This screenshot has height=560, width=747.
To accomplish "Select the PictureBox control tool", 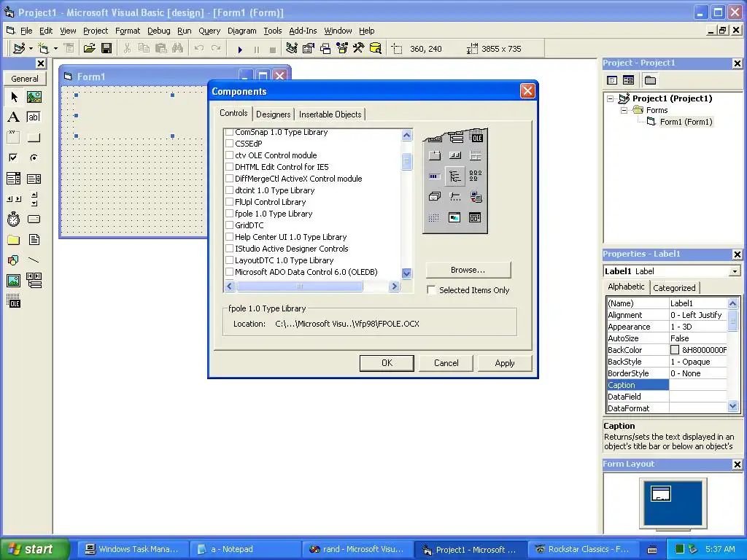I will [34, 97].
